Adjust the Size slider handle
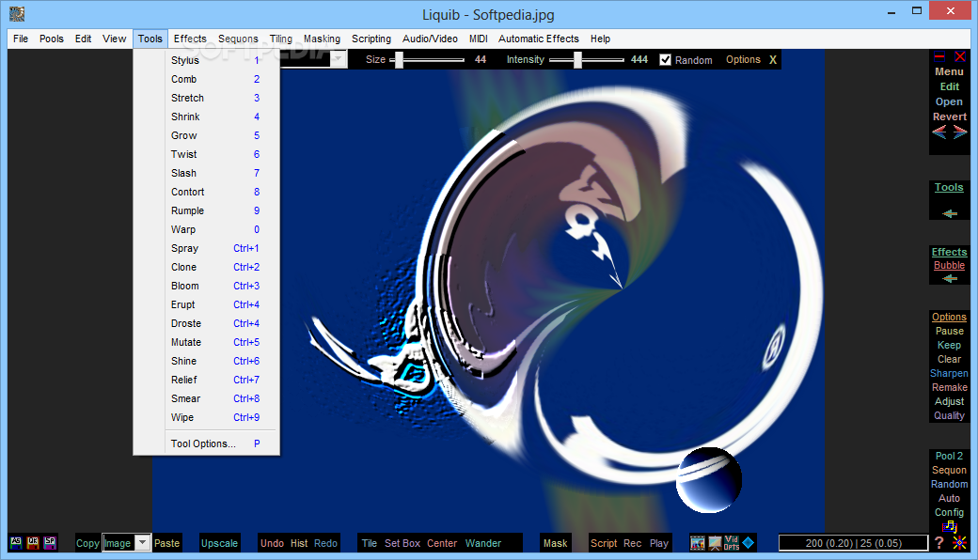This screenshot has height=560, width=978. pyautogui.click(x=399, y=60)
